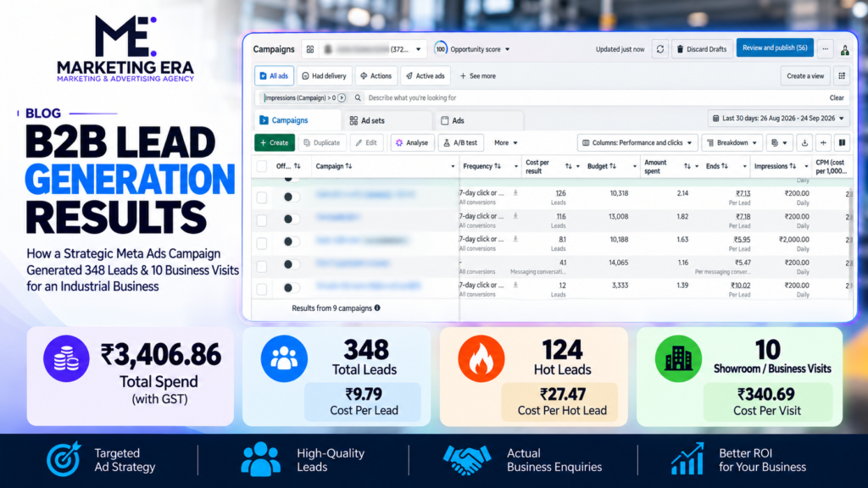868x488 pixels.
Task: Click See more to add views
Action: click(478, 75)
